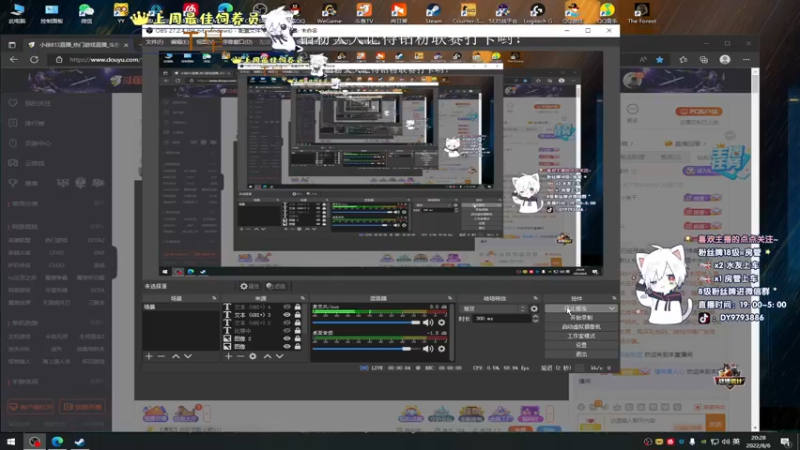Open scene transition settings gear
800x450 pixels.
[534, 309]
